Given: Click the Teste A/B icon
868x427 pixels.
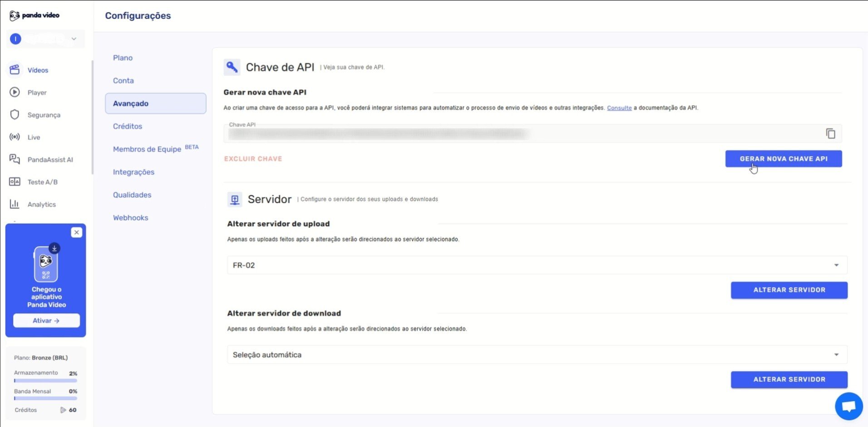Looking at the screenshot, I should click(x=15, y=182).
